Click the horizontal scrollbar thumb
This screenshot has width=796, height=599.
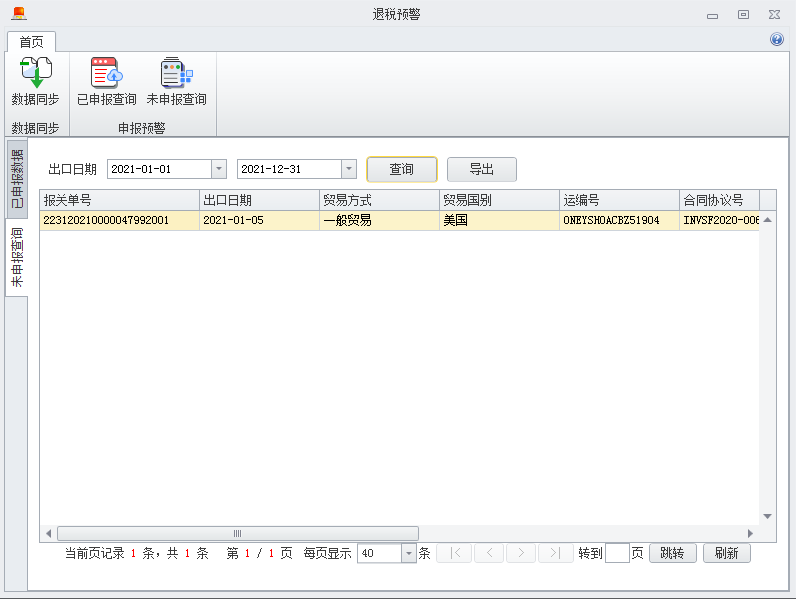[238, 534]
